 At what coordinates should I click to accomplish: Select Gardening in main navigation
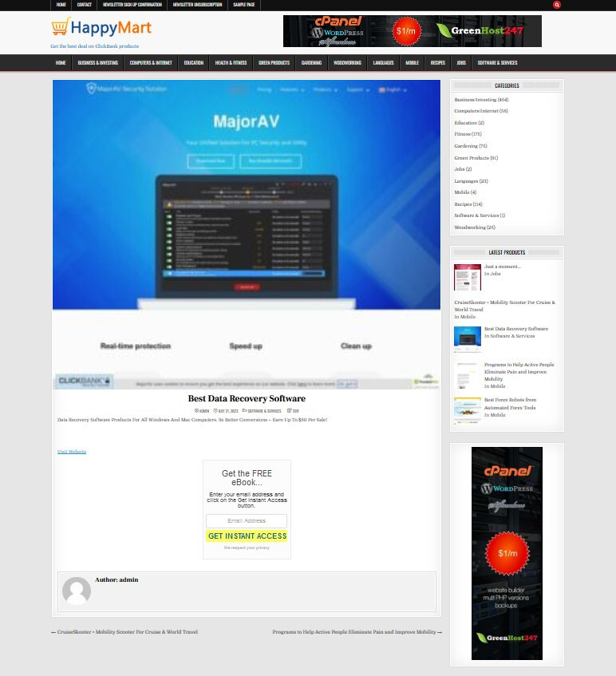point(312,62)
